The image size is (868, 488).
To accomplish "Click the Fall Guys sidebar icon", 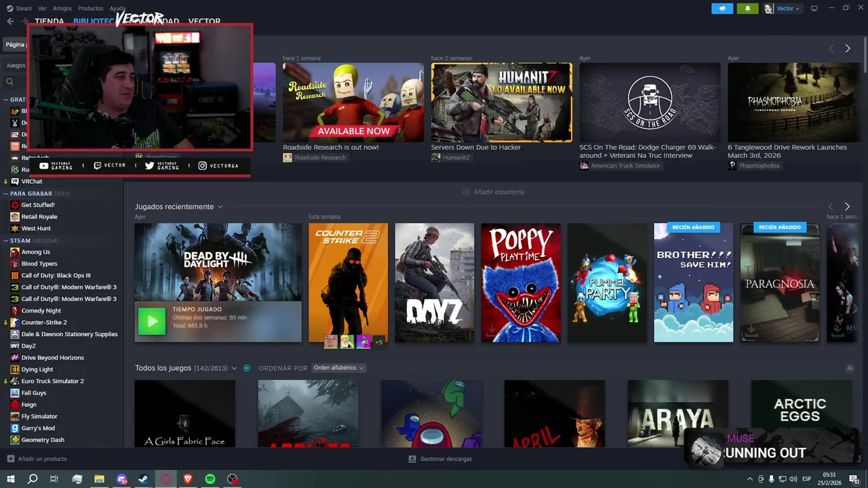I will (15, 393).
